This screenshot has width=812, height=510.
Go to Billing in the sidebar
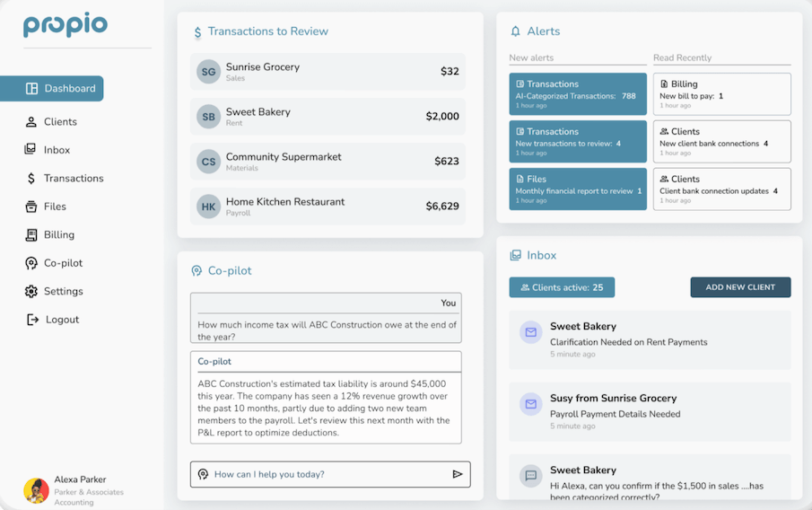point(58,235)
